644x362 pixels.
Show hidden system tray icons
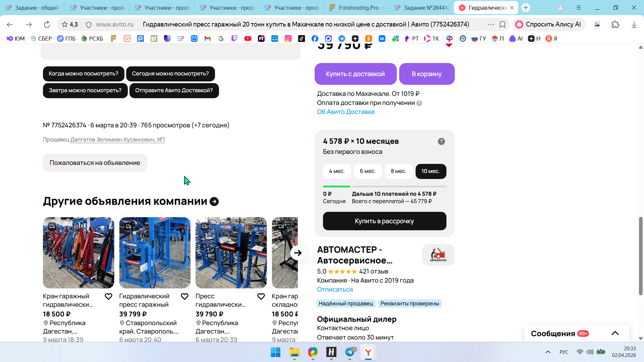coord(548,352)
